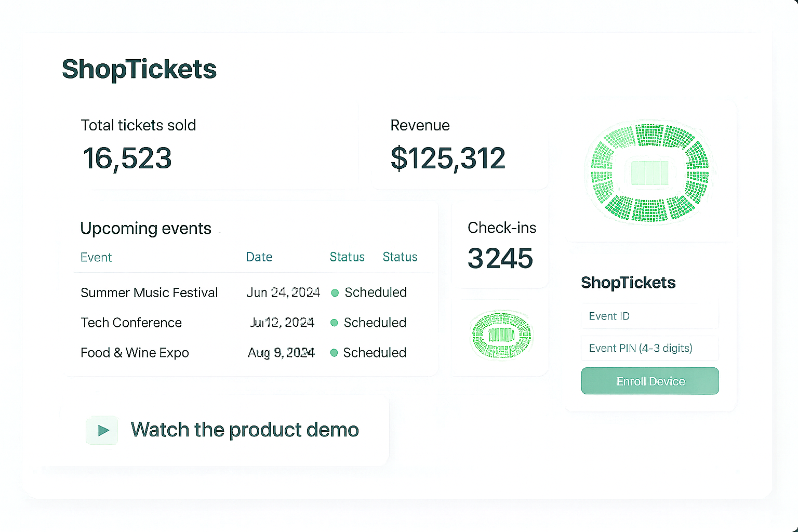The width and height of the screenshot is (798, 532).
Task: Click the Event PIN input field
Action: 649,348
